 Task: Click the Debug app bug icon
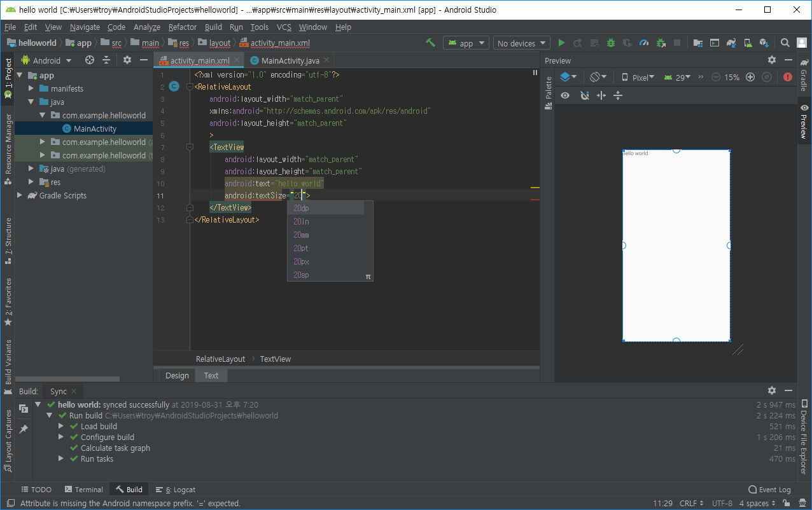[611, 43]
